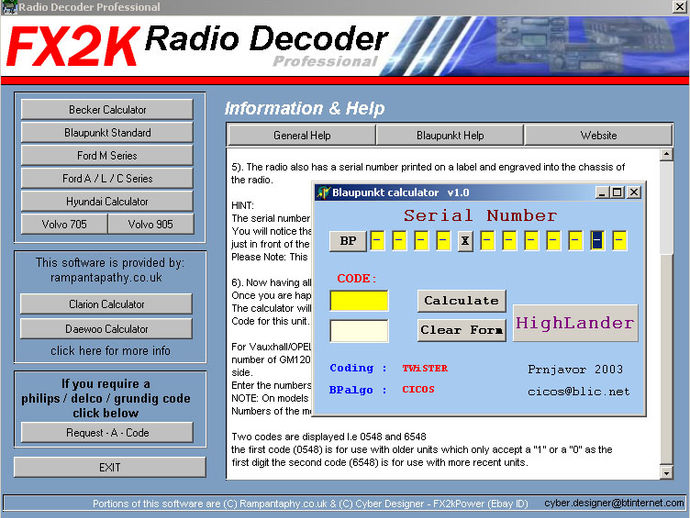Click the 'click here for more info' link

110,351
